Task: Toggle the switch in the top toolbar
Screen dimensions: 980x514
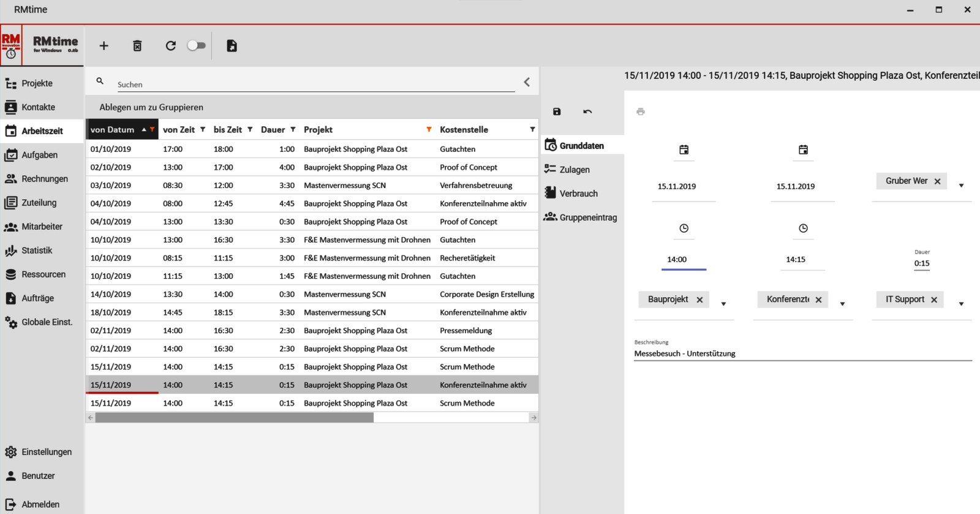Action: [x=196, y=46]
